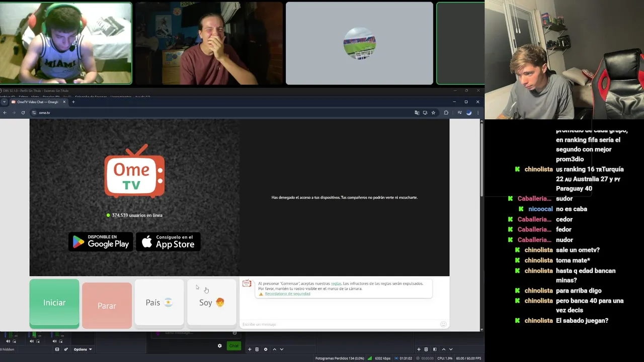Viewport: 644px width, 362px height.
Task: Toggle the audio mixer layout icon
Action: (57, 349)
